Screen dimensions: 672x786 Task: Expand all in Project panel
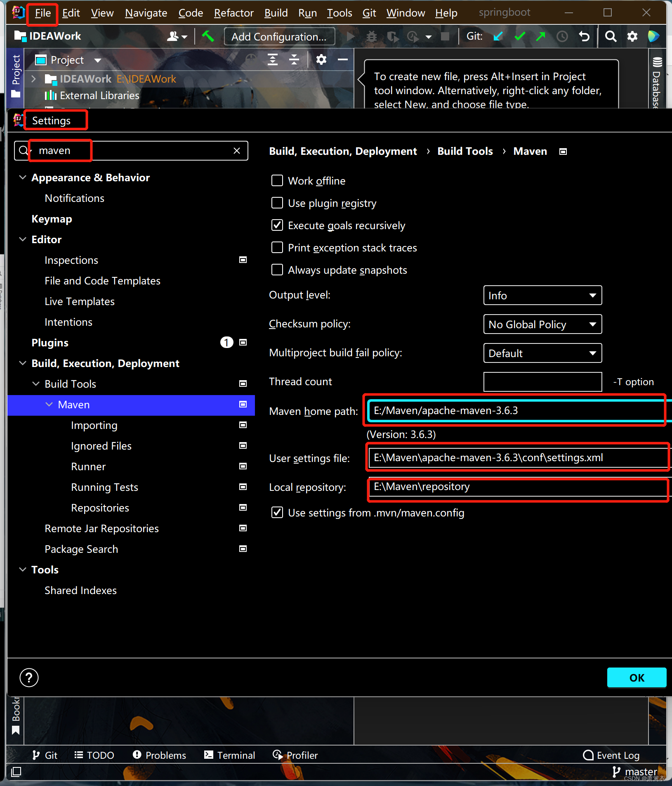click(273, 60)
